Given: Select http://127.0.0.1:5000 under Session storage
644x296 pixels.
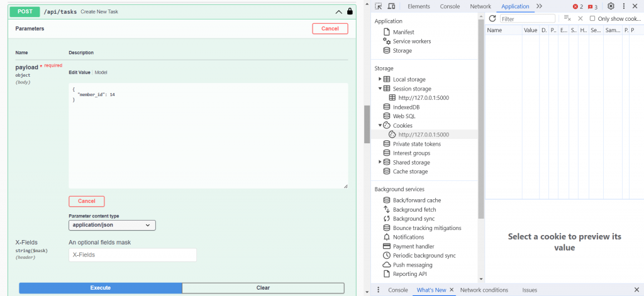Looking at the screenshot, I should pos(423,97).
